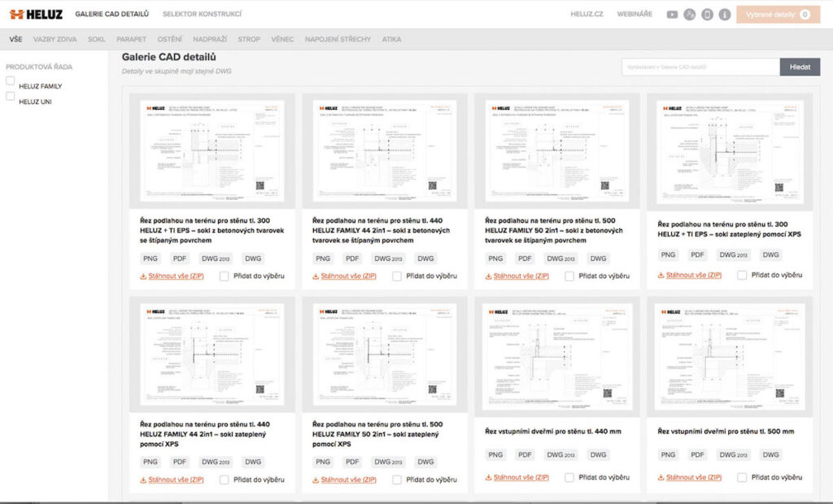Select the NAPOJENÍ STŘECHY tab

pyautogui.click(x=338, y=39)
